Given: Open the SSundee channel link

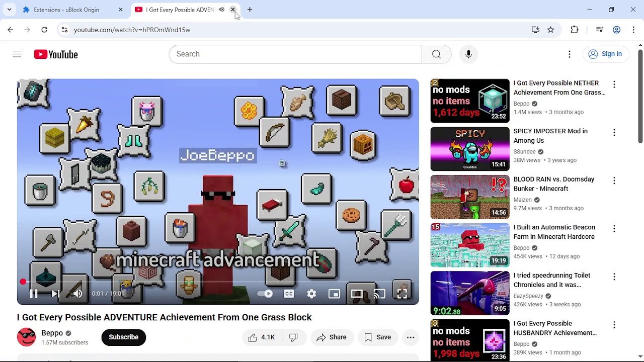Looking at the screenshot, I should coord(525,152).
